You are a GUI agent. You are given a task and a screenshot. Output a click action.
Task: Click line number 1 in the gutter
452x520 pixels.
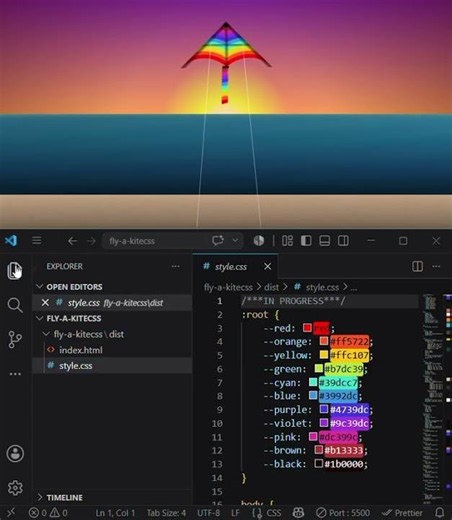click(219, 301)
